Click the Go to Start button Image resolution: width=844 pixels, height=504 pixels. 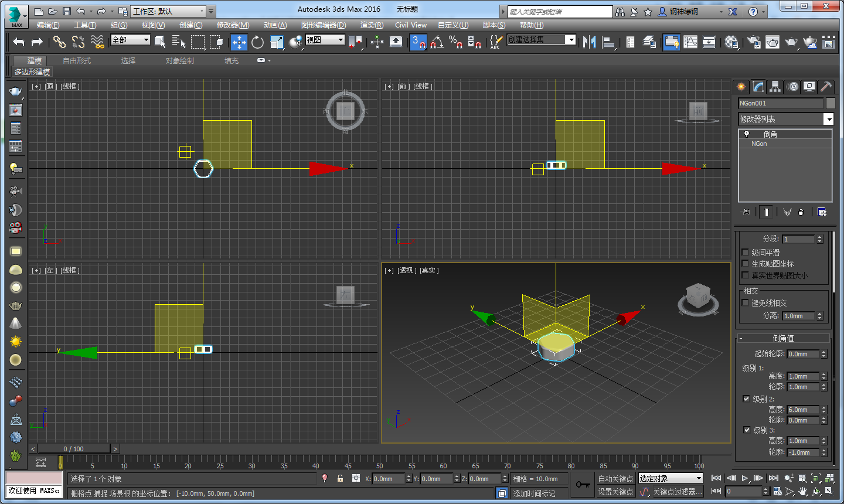click(x=716, y=478)
